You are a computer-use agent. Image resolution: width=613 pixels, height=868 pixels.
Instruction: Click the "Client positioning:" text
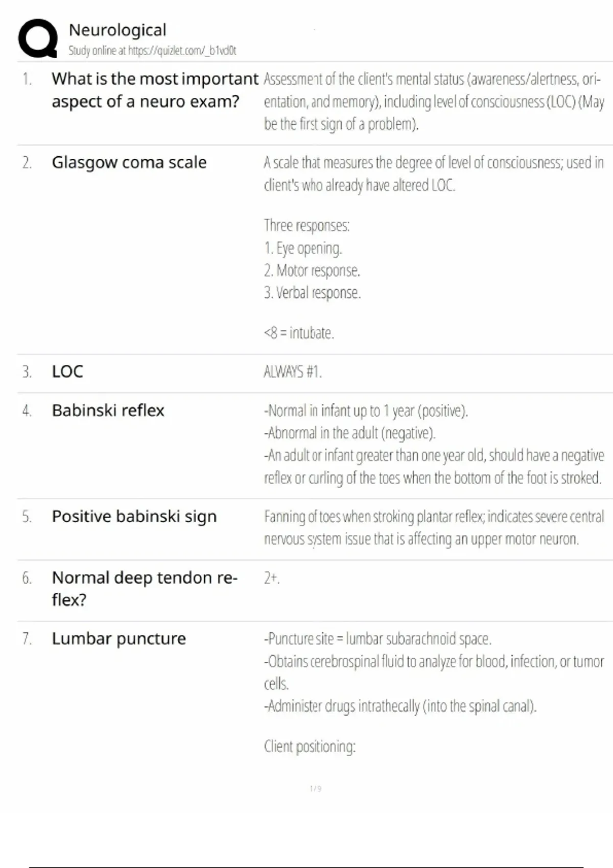point(310,746)
